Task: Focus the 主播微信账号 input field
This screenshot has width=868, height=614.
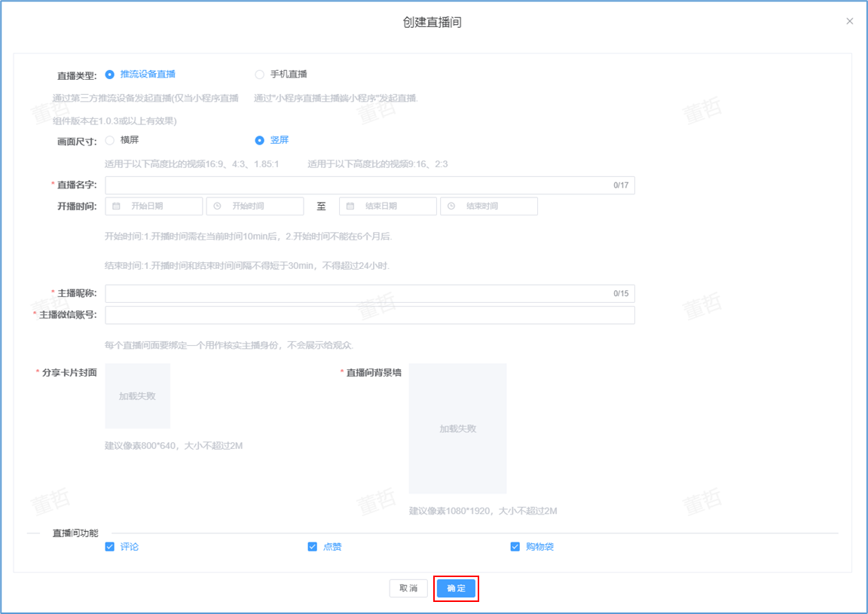Action: pyautogui.click(x=370, y=315)
